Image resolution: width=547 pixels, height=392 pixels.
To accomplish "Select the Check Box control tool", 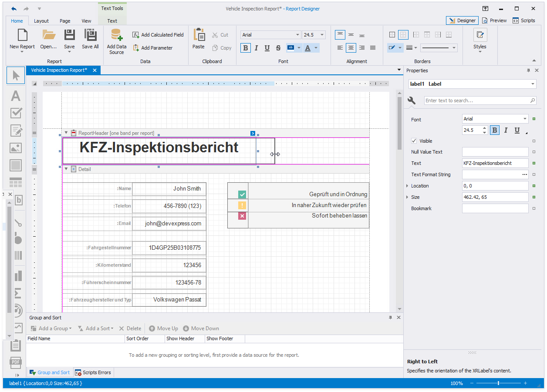I will coord(16,113).
